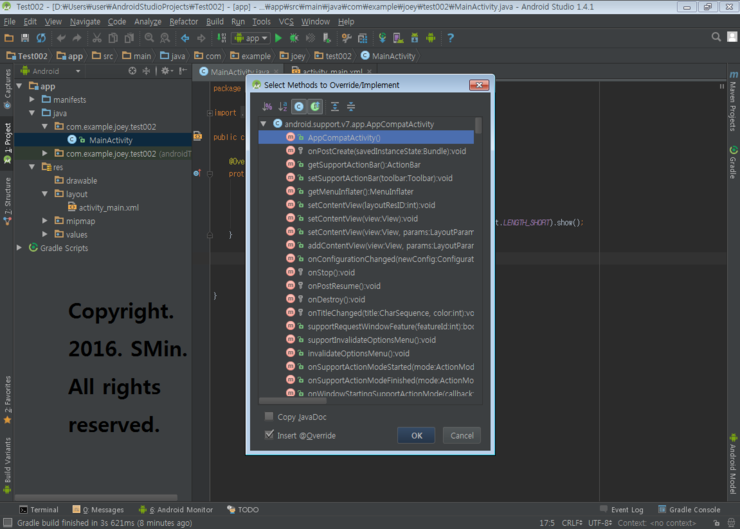Open the Build menu
The height and width of the screenshot is (529, 740).
point(215,22)
